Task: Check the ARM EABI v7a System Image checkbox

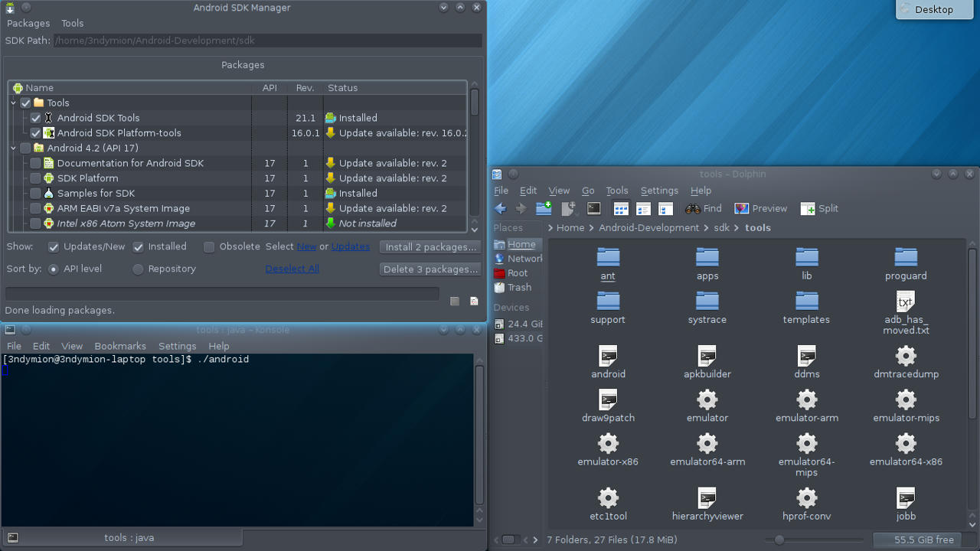Action: (36, 208)
